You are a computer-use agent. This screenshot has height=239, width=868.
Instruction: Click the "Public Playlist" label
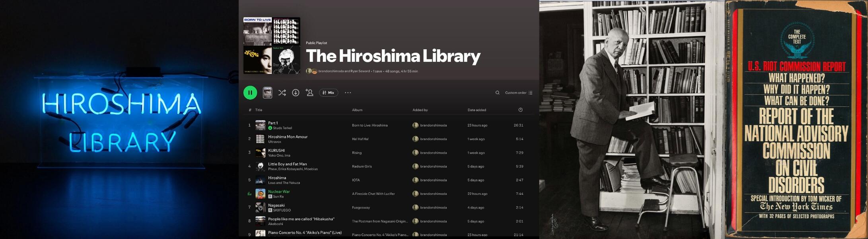point(316,43)
